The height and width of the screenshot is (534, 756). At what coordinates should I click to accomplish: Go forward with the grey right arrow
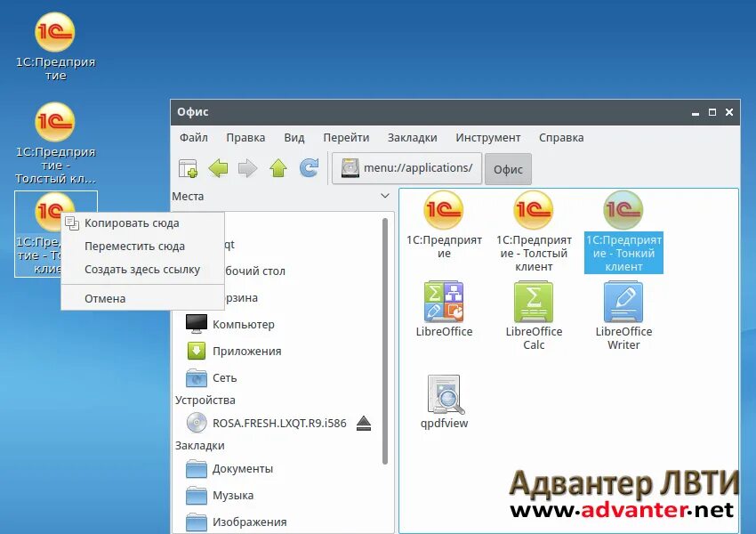click(x=248, y=168)
